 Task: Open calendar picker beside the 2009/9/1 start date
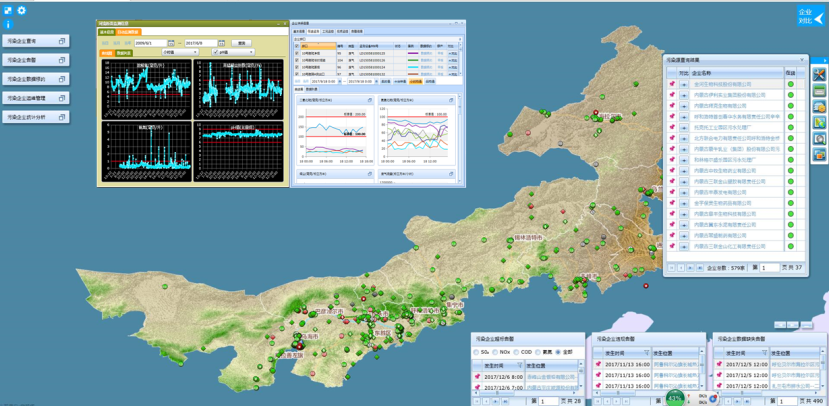pos(171,43)
